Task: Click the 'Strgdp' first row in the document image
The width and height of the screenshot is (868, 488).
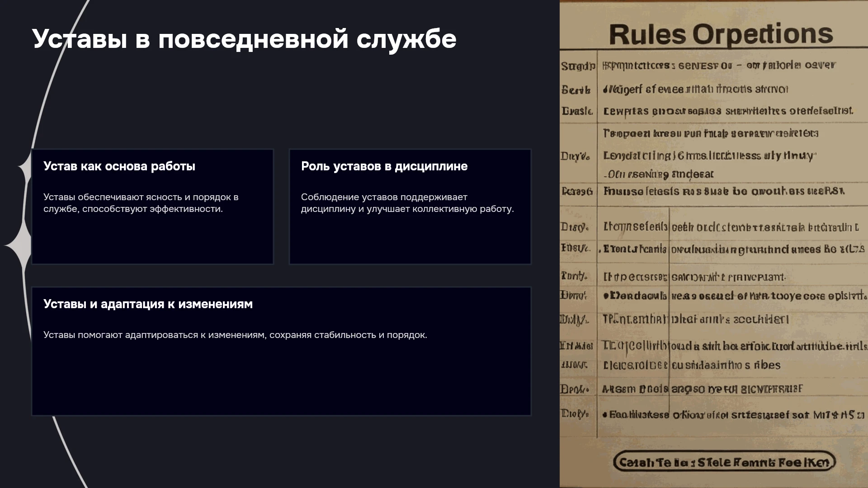Action: click(713, 66)
